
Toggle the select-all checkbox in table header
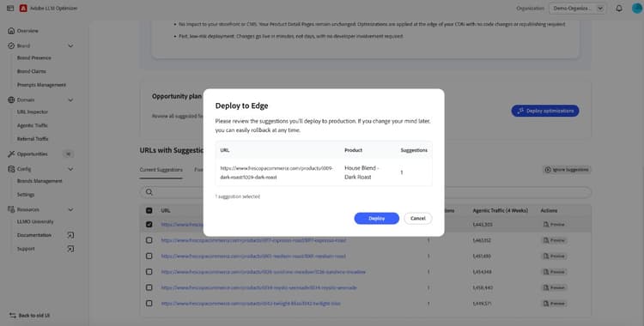click(x=149, y=210)
